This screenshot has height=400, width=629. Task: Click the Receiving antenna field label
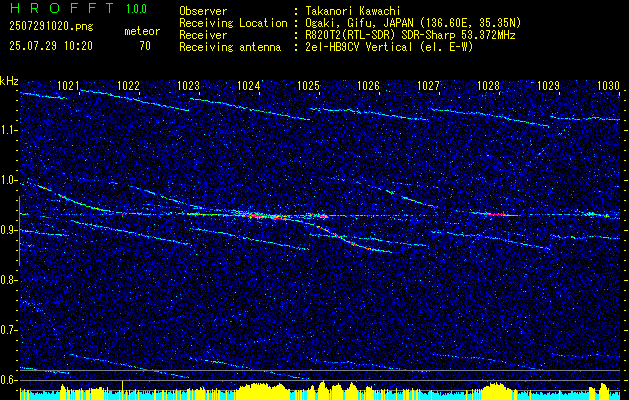[x=230, y=47]
